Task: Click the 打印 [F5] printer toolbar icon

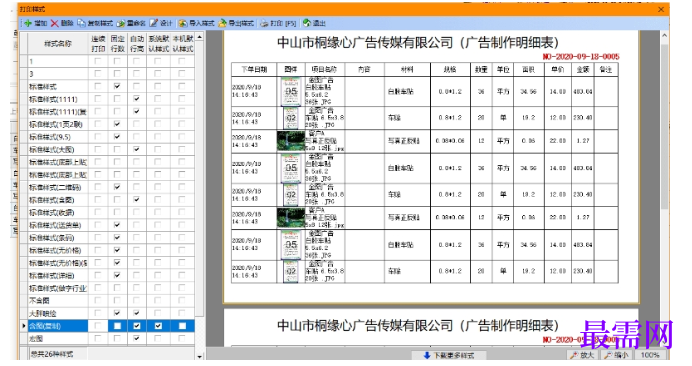Action: tap(264, 23)
